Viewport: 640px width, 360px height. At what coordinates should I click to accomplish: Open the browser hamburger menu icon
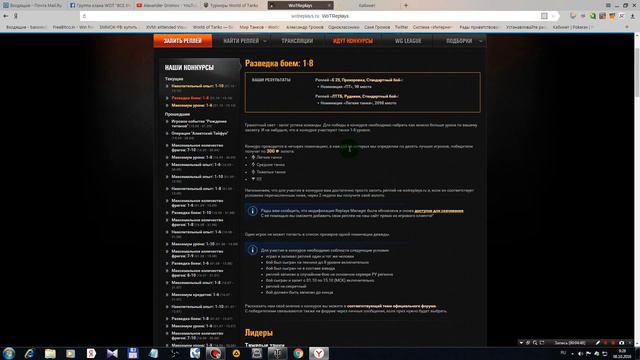(608, 5)
